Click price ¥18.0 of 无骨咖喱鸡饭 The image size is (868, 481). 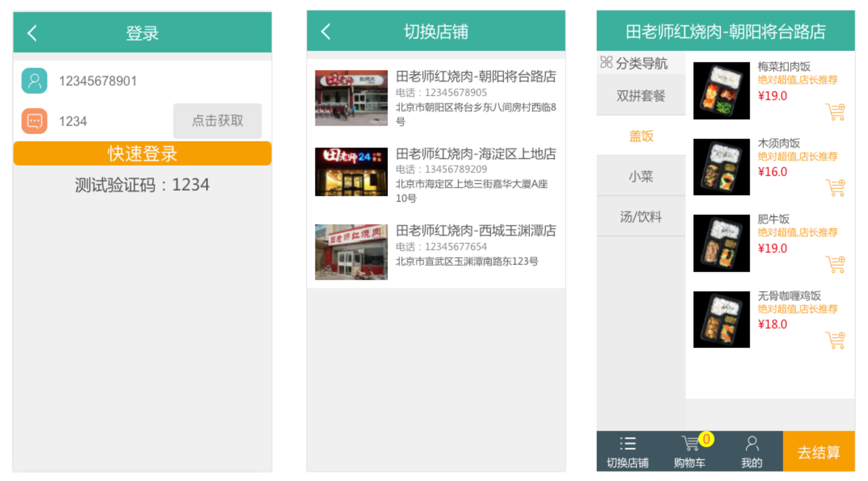click(x=773, y=324)
